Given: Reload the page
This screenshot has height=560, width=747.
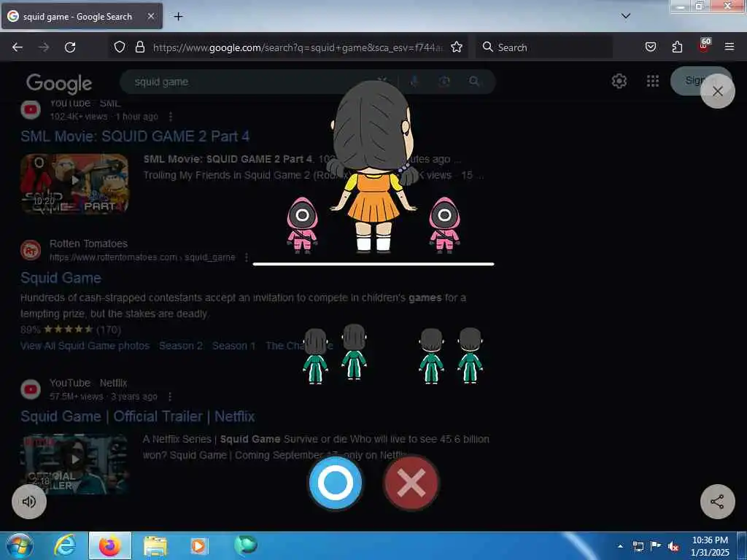Looking at the screenshot, I should [70, 47].
